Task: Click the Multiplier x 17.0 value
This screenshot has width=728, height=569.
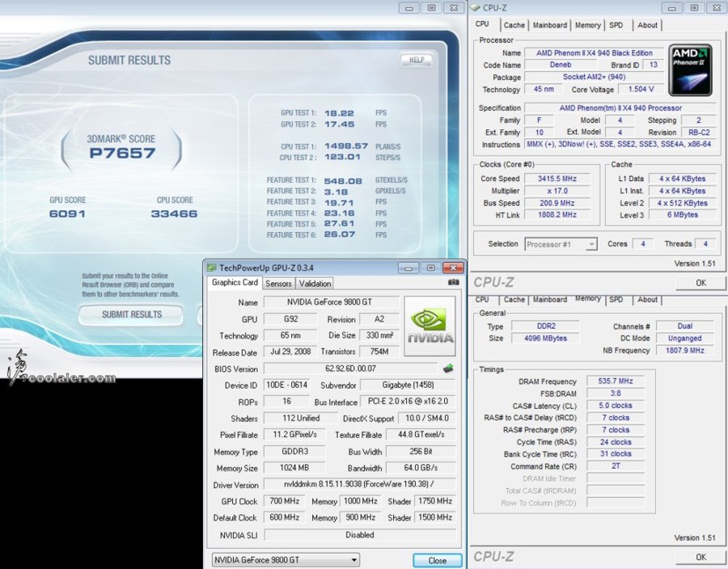Action: tap(557, 191)
